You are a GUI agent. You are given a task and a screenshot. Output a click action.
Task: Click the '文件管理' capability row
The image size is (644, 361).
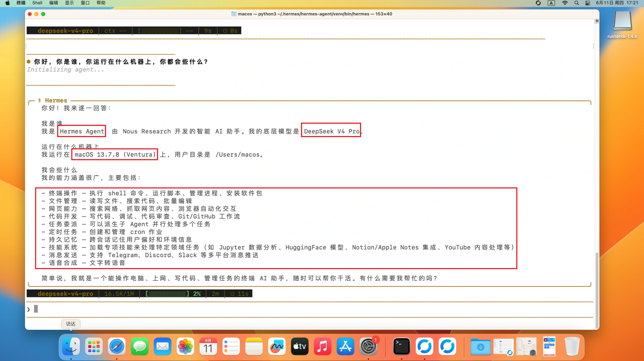point(116,201)
